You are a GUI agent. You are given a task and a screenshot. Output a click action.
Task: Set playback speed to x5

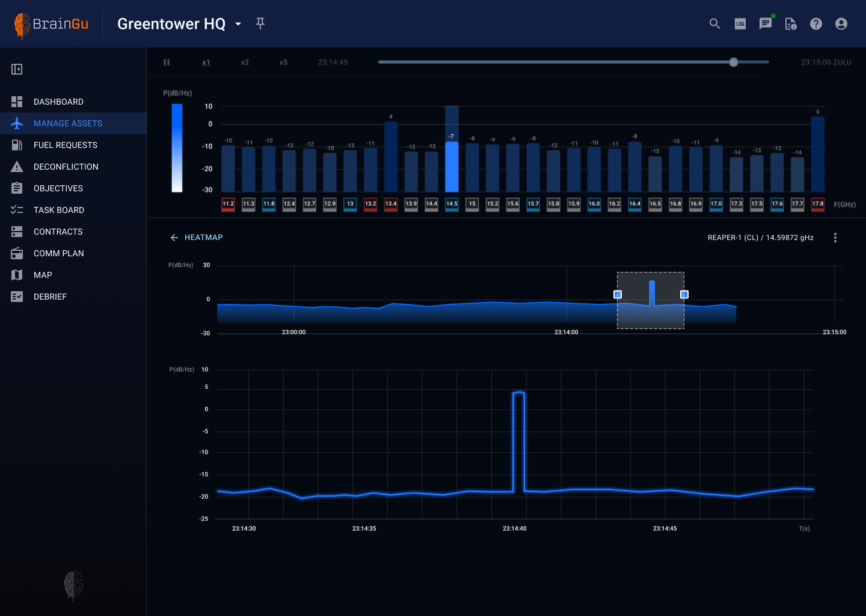click(x=283, y=62)
